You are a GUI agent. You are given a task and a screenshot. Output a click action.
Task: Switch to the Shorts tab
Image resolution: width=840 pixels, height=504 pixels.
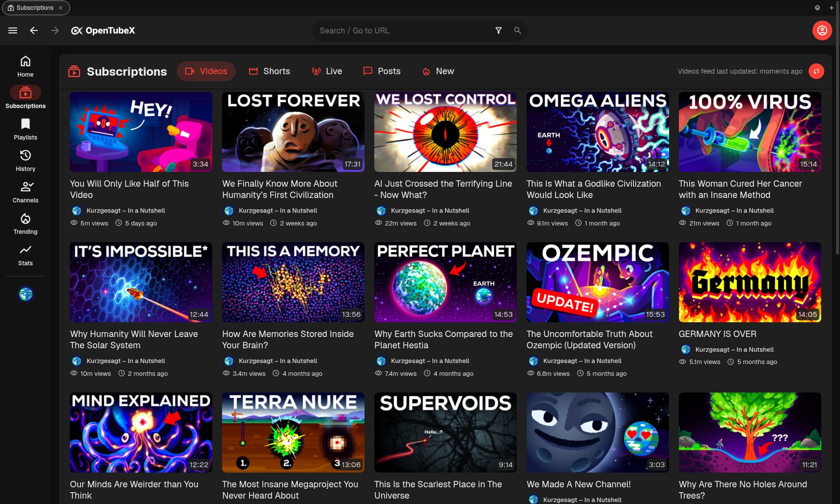click(269, 71)
